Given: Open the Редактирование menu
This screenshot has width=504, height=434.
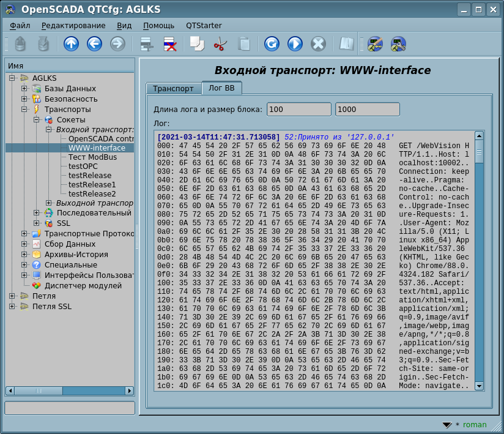Looking at the screenshot, I should click(x=73, y=26).
